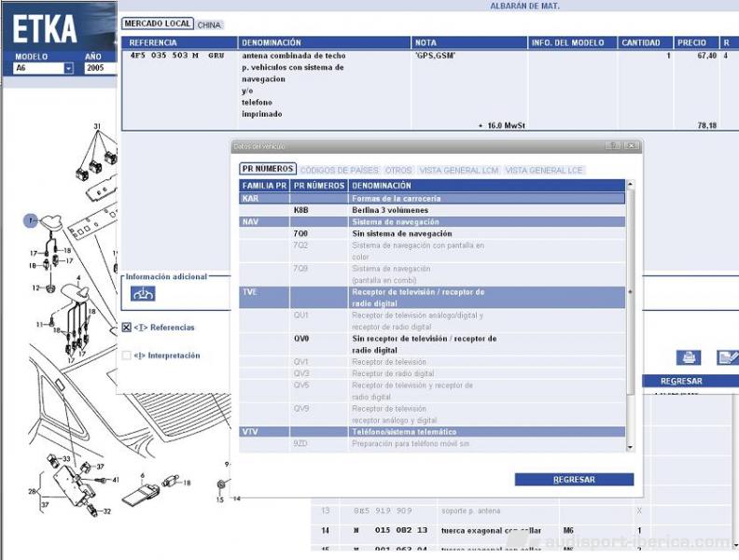Select the 7Q9 navigation combi row

click(x=432, y=274)
